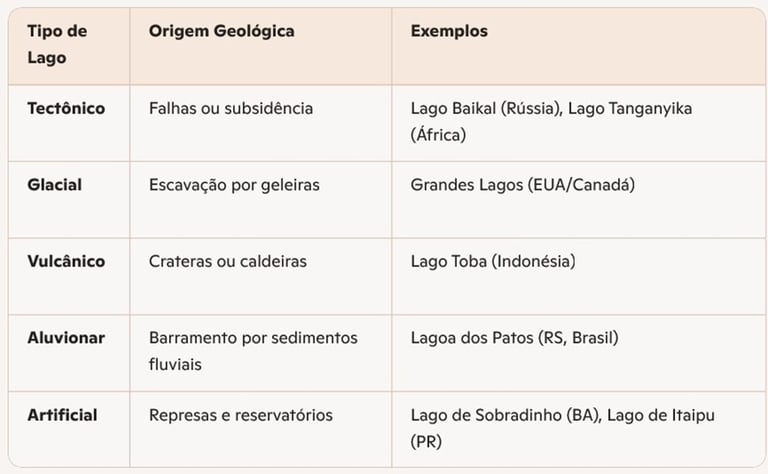The height and width of the screenshot is (474, 768).
Task: Select the 'Vulcânico' row label
Action: [x=66, y=261]
